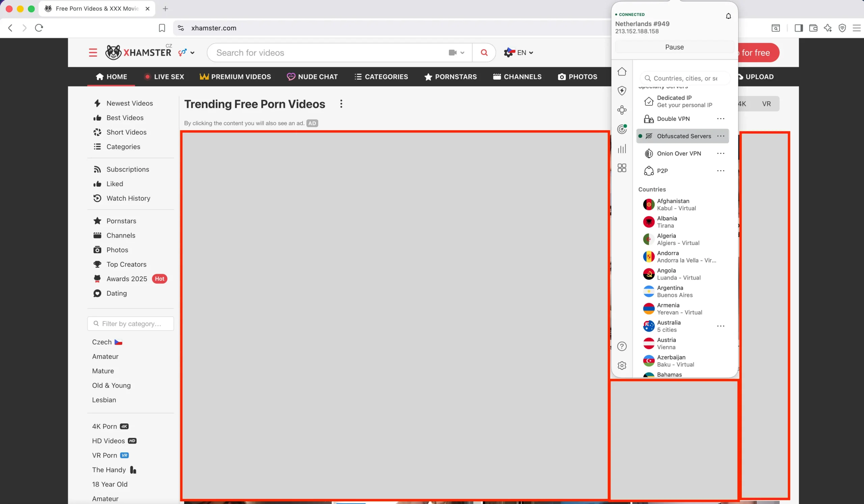Open NordVPN Threat Protection shield icon
864x504 pixels.
tap(622, 90)
